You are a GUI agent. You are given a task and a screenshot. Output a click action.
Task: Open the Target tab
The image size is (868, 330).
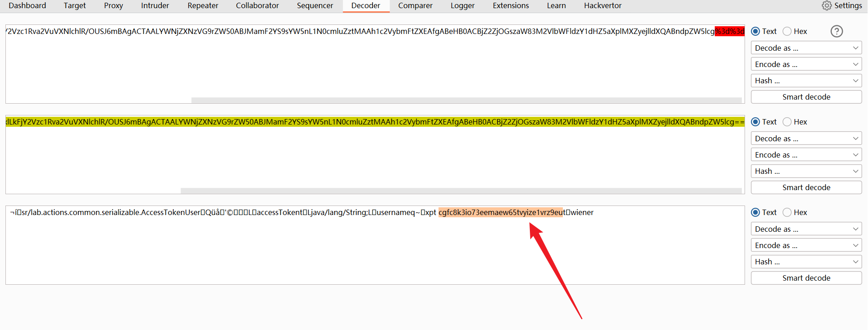75,5
